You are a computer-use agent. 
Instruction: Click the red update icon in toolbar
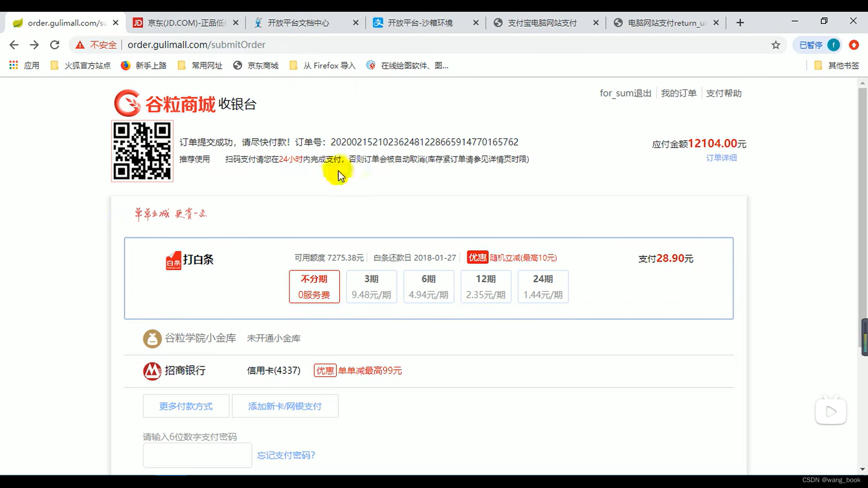pyautogui.click(x=854, y=45)
